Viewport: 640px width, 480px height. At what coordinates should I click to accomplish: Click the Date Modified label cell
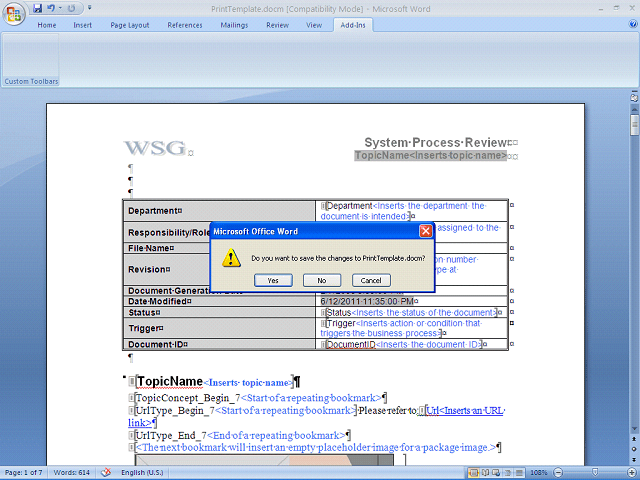click(x=219, y=301)
